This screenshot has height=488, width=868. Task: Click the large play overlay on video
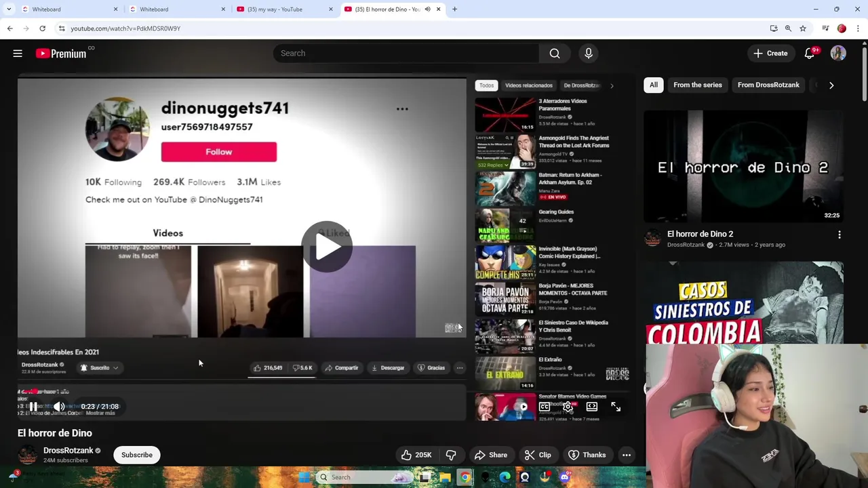[x=327, y=247]
